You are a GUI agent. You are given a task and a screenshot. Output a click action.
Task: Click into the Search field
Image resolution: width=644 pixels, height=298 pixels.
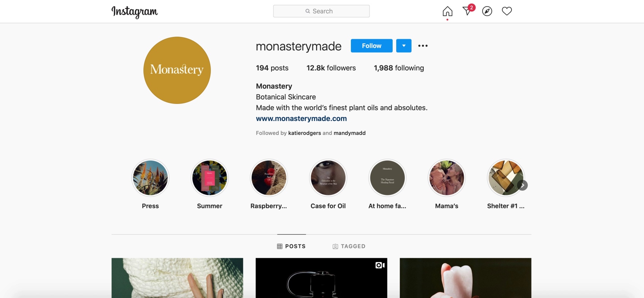click(321, 11)
